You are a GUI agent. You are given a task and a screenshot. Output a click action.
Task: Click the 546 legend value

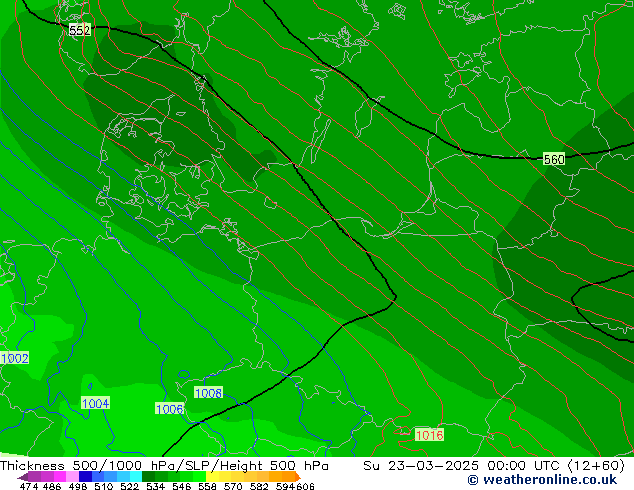(x=181, y=486)
